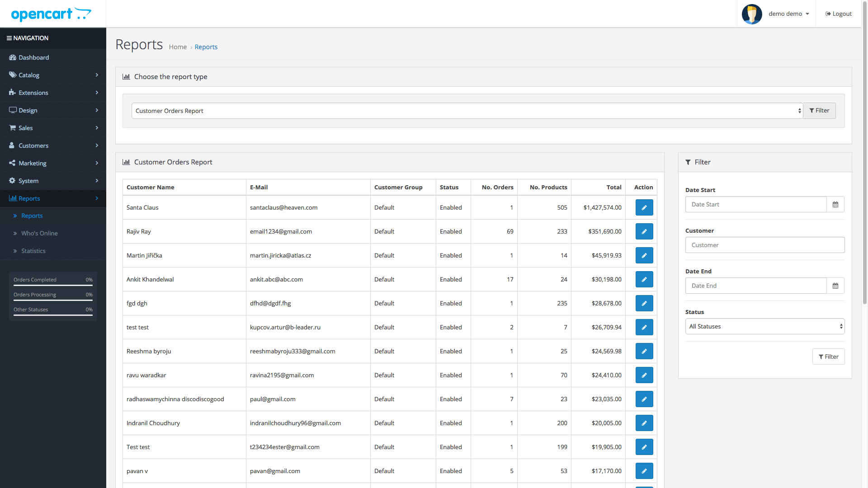The height and width of the screenshot is (488, 868).
Task: Click Orders Completed progress bar
Action: 53,285
